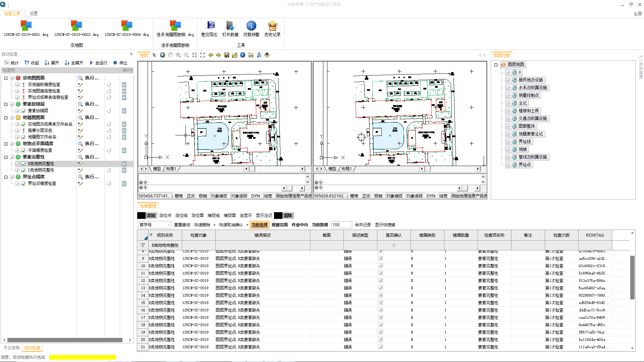This screenshot has width=644, height=362.
Task: Toggle 是否确认 checkbox in result row 12
Action: point(381,281)
